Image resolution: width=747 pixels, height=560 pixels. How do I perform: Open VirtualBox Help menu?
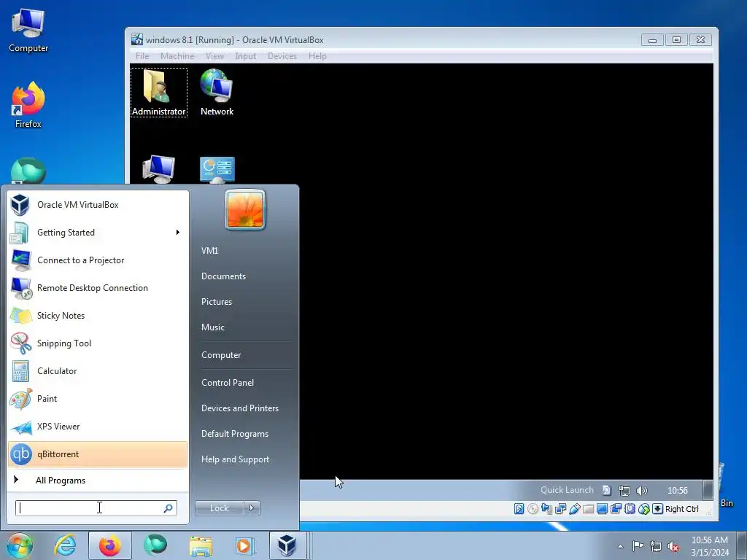(317, 56)
